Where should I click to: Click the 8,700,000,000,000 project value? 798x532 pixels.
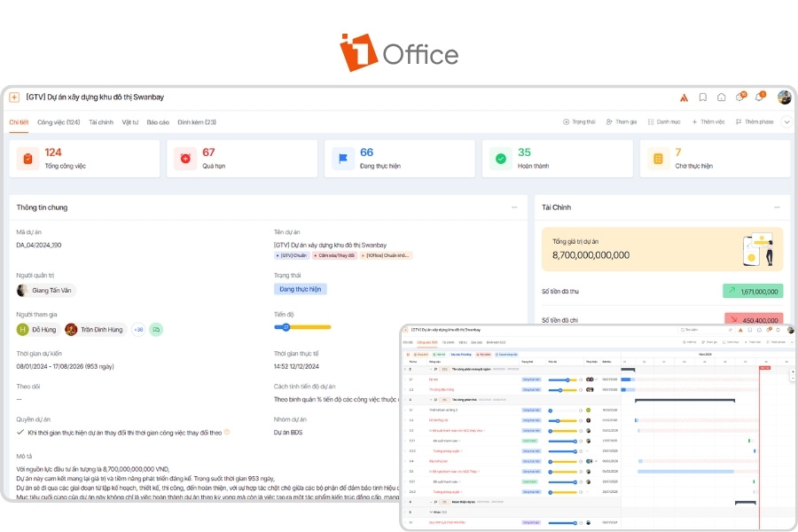point(591,255)
